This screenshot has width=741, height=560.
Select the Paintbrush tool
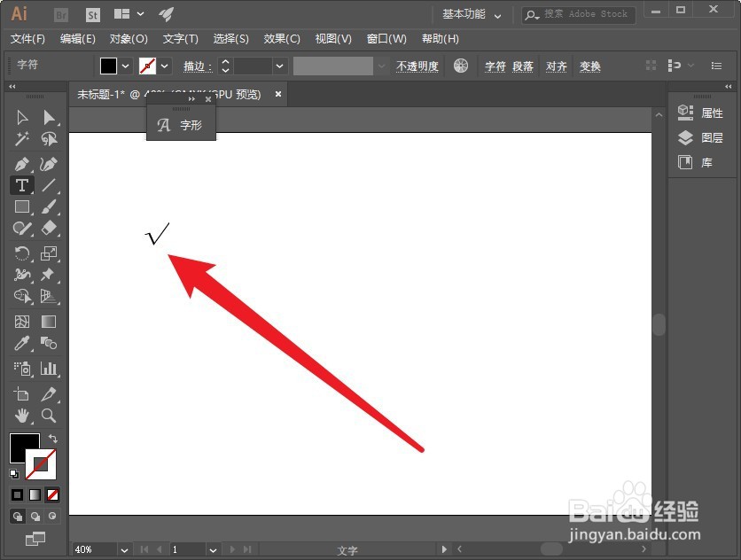coord(49,206)
